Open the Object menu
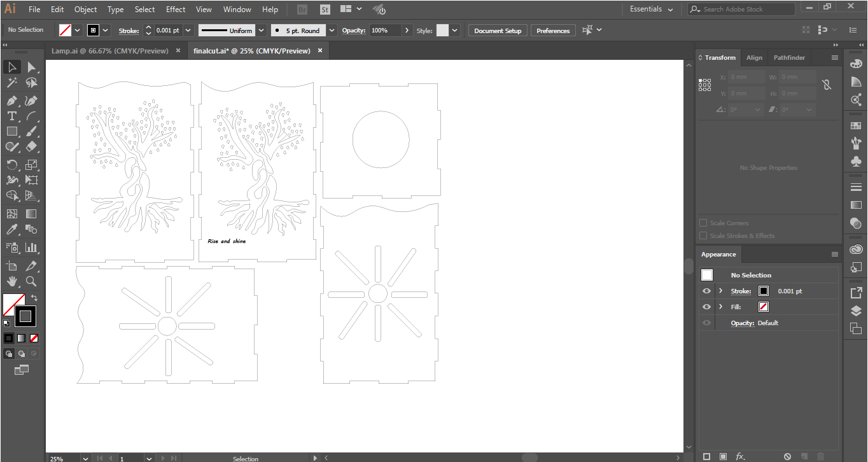 point(86,10)
